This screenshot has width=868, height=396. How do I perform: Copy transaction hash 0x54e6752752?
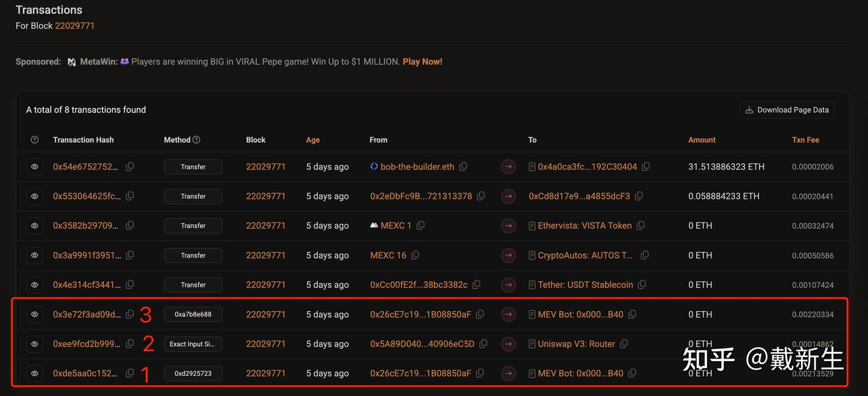(130, 167)
